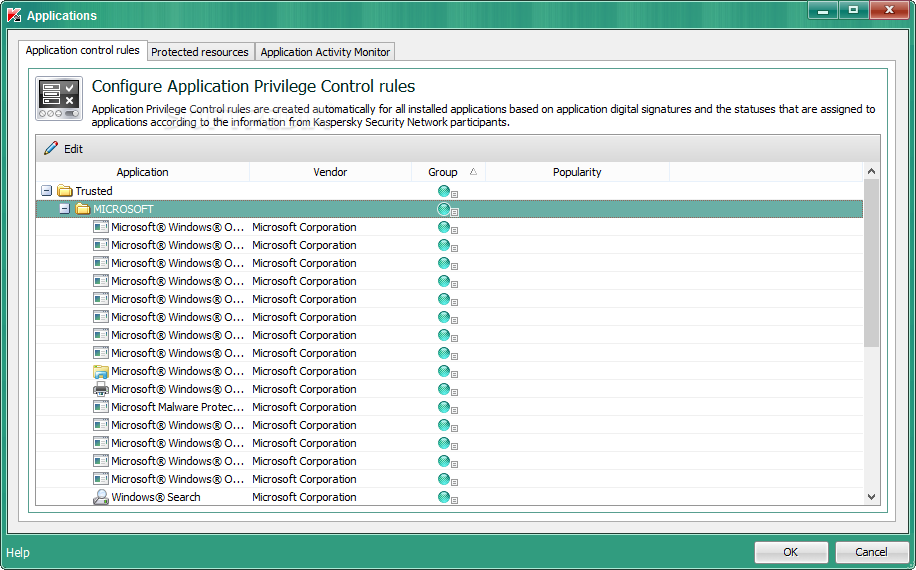Click the Group column sort arrow

[x=473, y=172]
